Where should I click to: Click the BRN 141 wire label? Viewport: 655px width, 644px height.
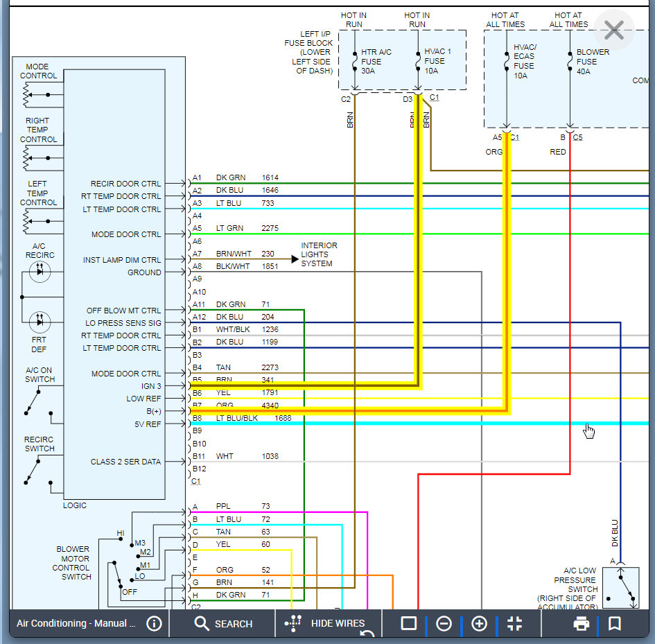(245, 582)
